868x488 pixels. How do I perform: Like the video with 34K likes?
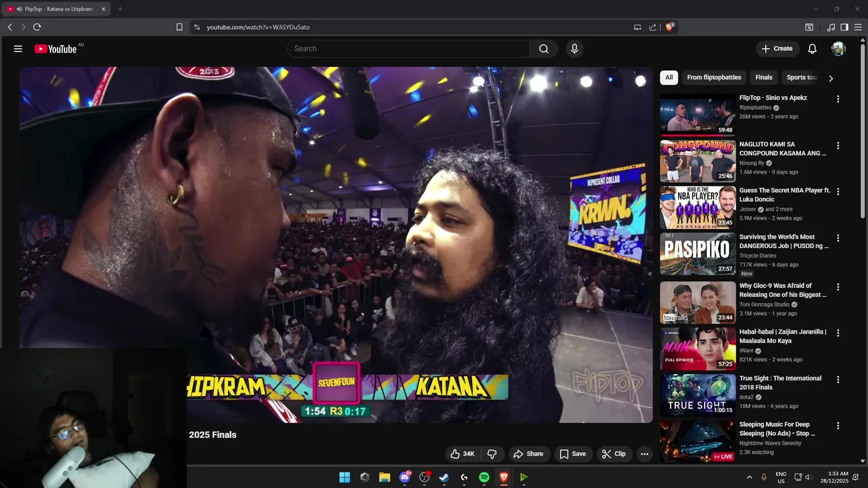(x=462, y=454)
